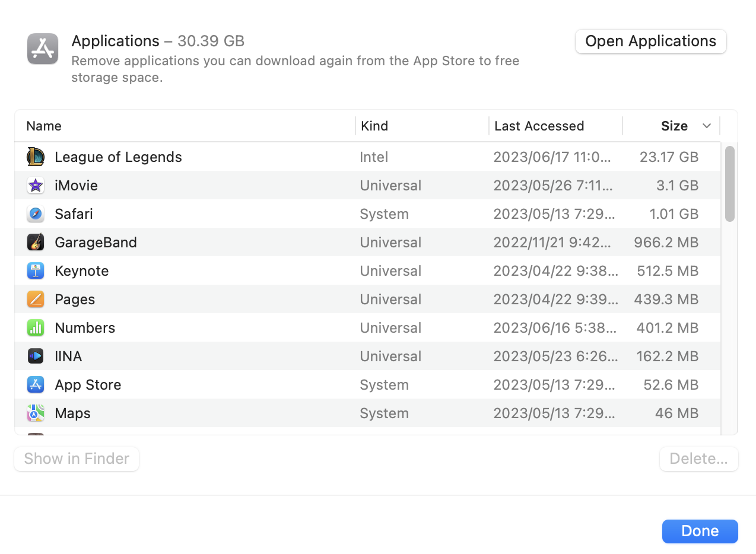The image size is (756, 554).
Task: Click the Done button
Action: (x=700, y=531)
